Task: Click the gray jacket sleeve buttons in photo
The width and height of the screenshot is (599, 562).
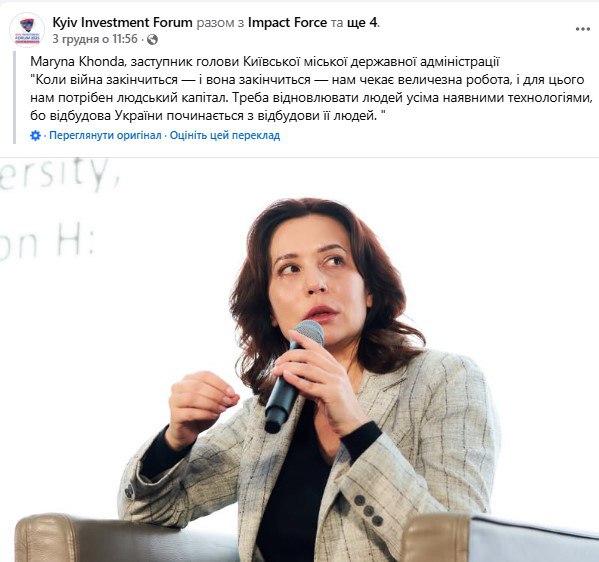Action: click(x=368, y=510)
